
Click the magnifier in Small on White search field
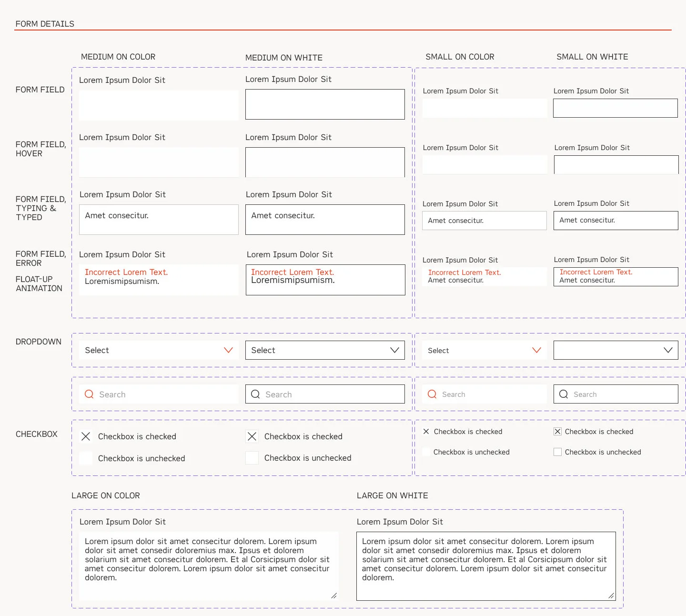point(564,394)
